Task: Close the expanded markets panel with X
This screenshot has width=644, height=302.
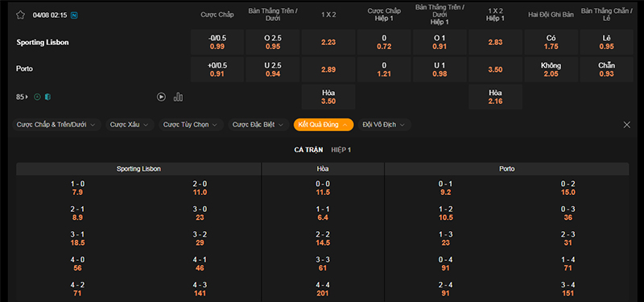Action: 627,125
